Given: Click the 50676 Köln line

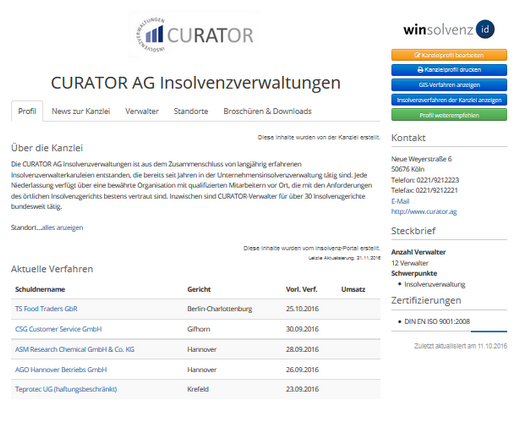Looking at the screenshot, I should tap(407, 169).
